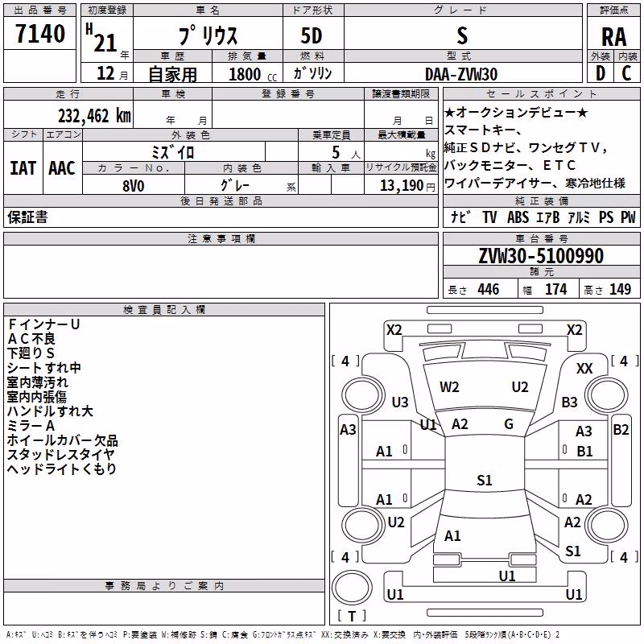Select the recycle deposit 13,190円
Screen dimensions: 644x644
[407, 186]
